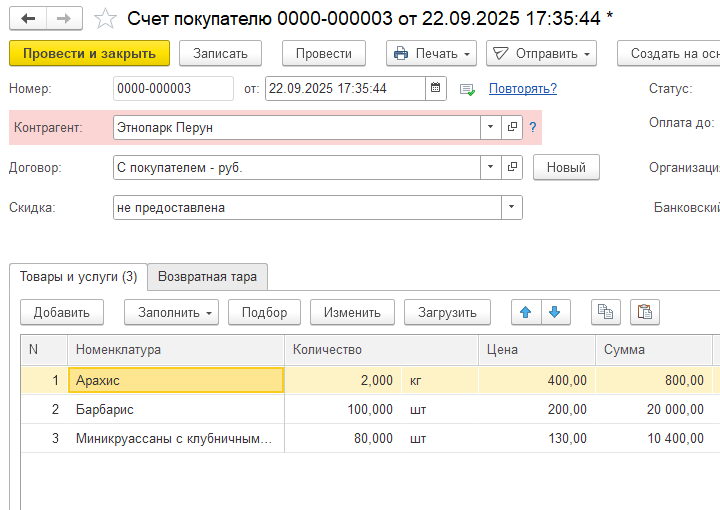The width and height of the screenshot is (720, 510).
Task: Click the question mark next to Контрагент
Action: click(x=533, y=127)
